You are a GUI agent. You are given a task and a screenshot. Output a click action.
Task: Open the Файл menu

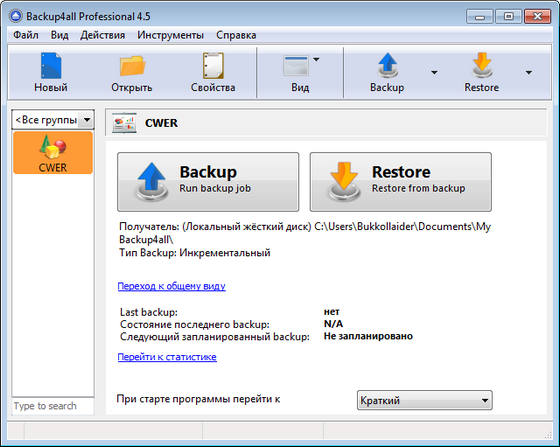click(26, 35)
